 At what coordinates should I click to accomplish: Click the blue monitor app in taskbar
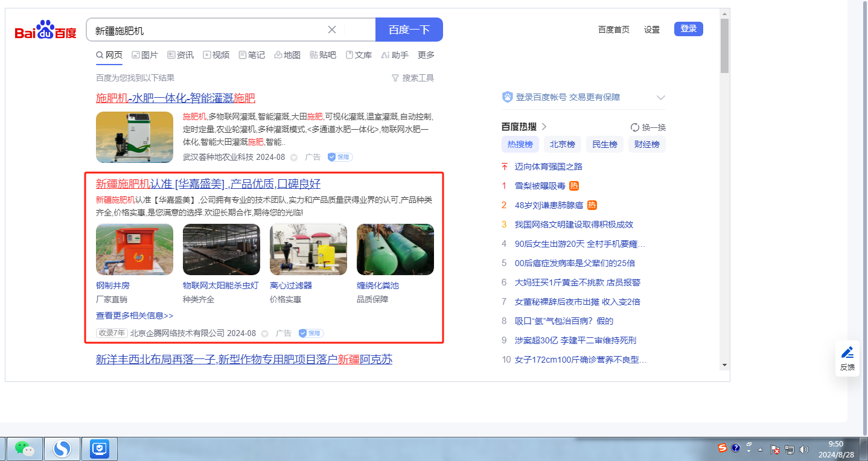pos(99,448)
